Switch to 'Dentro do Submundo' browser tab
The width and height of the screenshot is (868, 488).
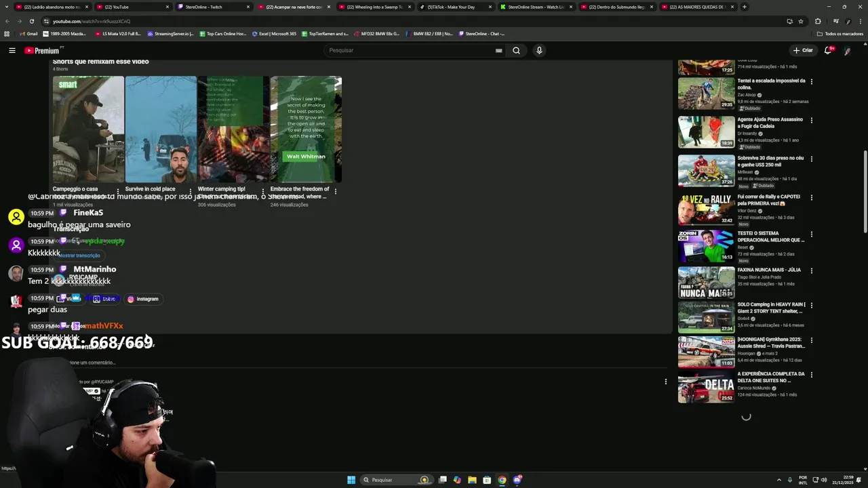click(616, 7)
